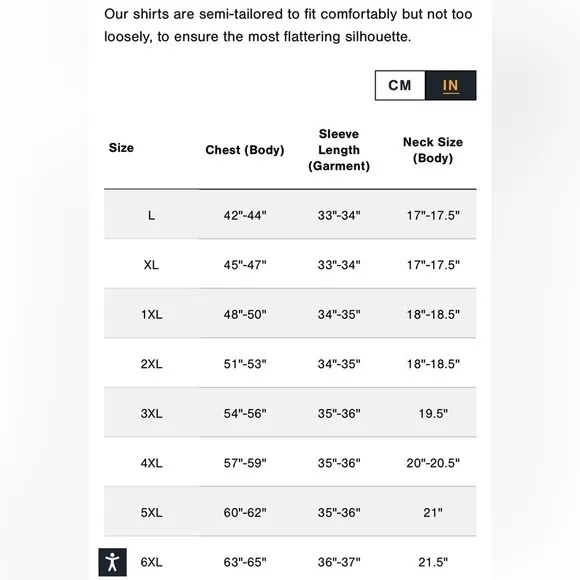Click the 42"-44" chest measurement cell

[x=245, y=215]
